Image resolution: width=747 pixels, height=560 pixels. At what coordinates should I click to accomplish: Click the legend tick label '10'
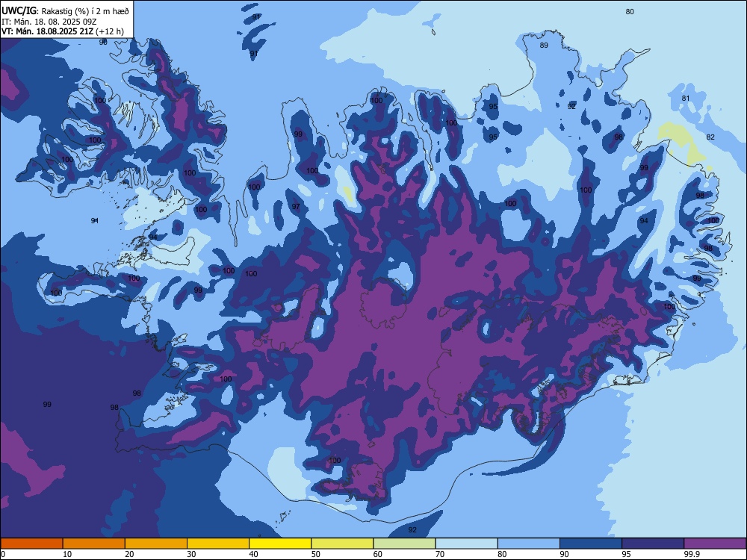point(67,554)
